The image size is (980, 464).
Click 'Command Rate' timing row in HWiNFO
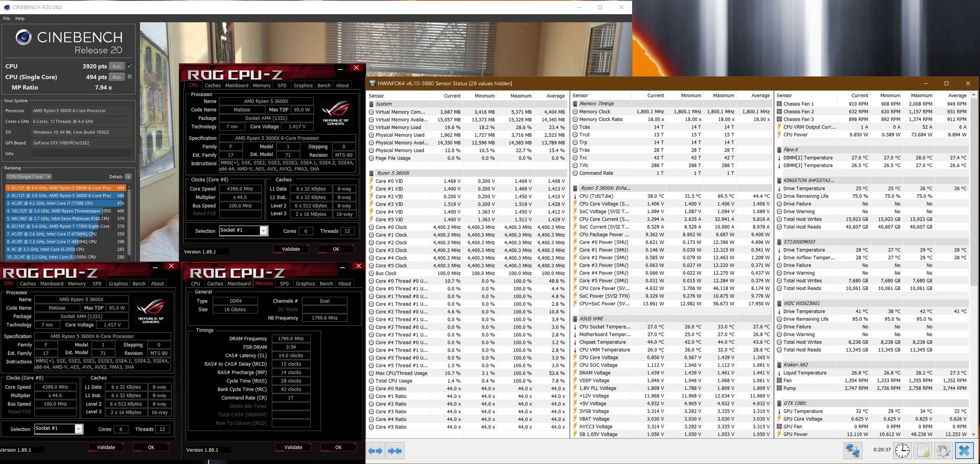[x=671, y=173]
